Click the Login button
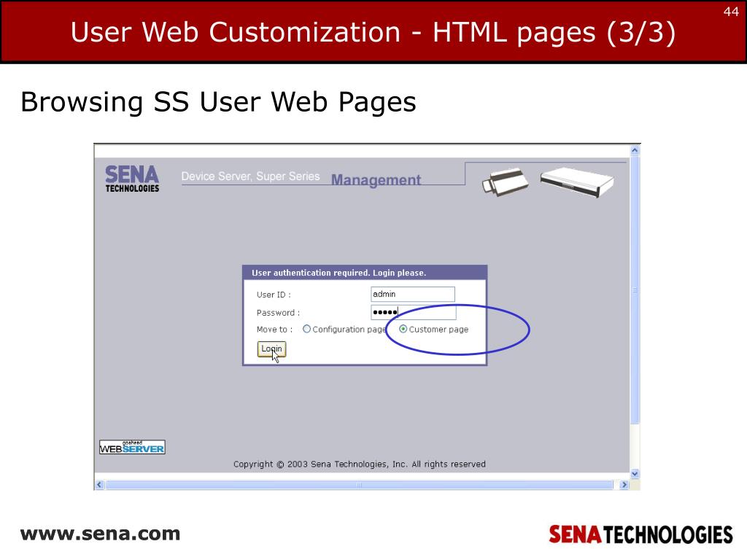 pos(271,349)
